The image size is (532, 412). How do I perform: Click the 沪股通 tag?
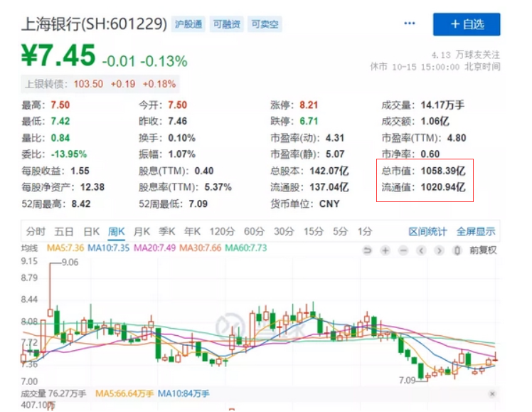(x=188, y=24)
